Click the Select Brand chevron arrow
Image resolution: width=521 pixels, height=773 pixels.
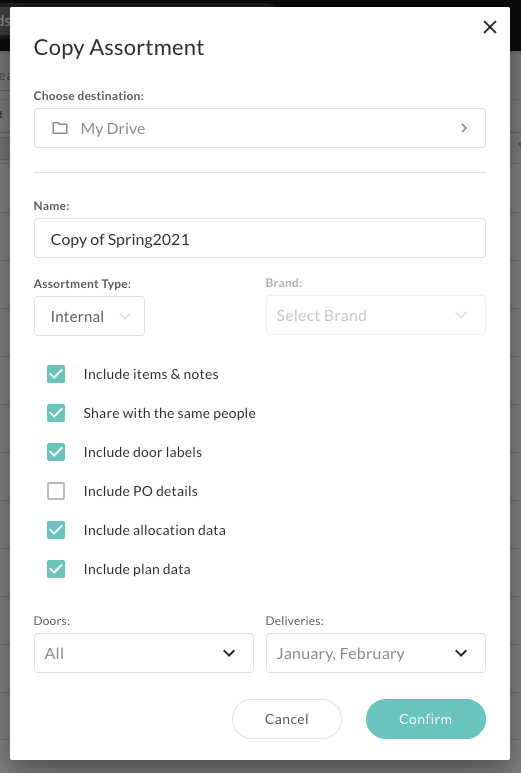(x=461, y=315)
